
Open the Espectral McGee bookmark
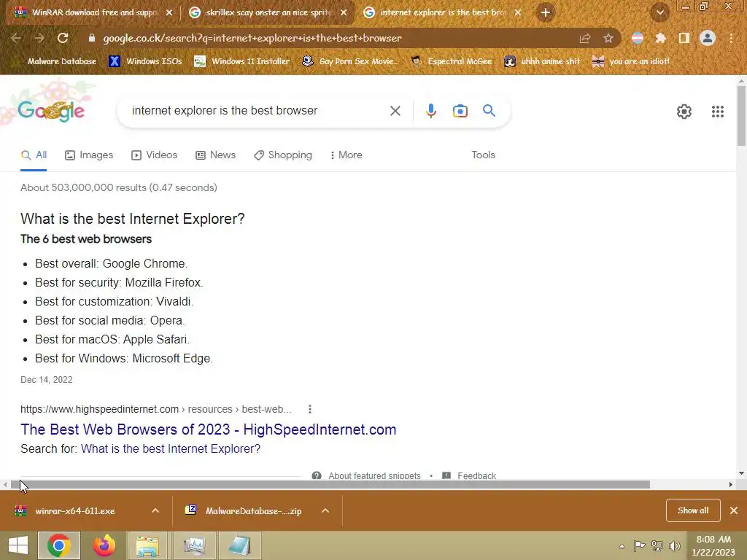(451, 61)
